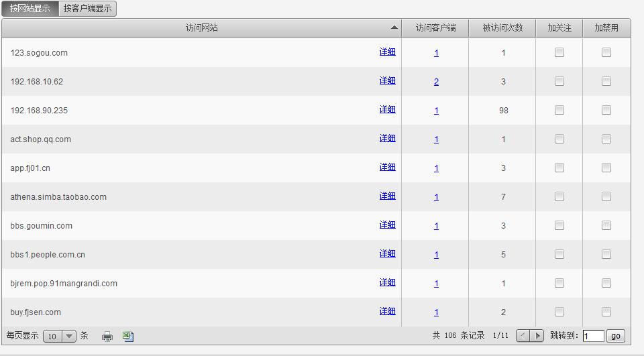
Task: Check 加禁用 for buy.fjsen.com
Action: coord(606,312)
